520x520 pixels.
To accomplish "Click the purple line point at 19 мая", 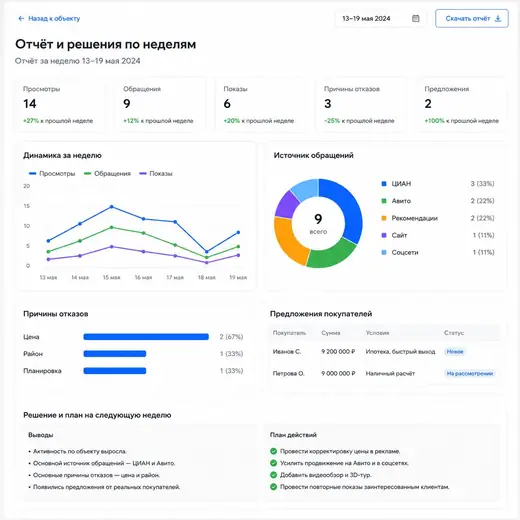I will [238, 255].
